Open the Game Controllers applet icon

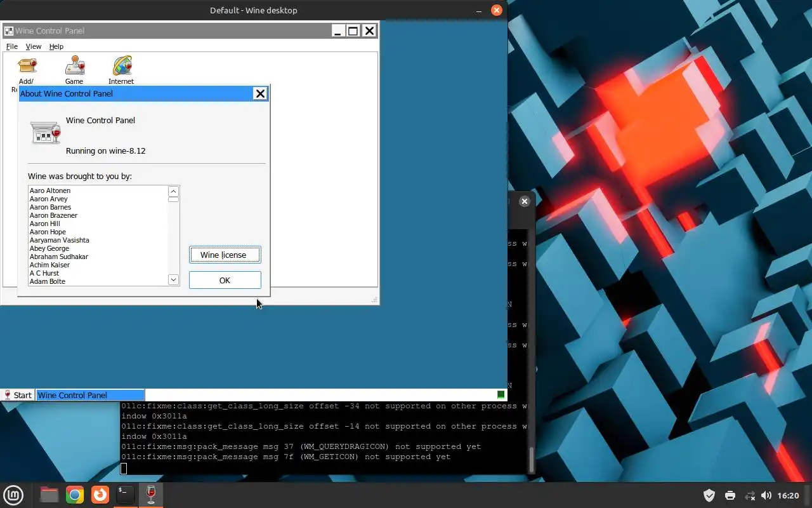(x=74, y=66)
